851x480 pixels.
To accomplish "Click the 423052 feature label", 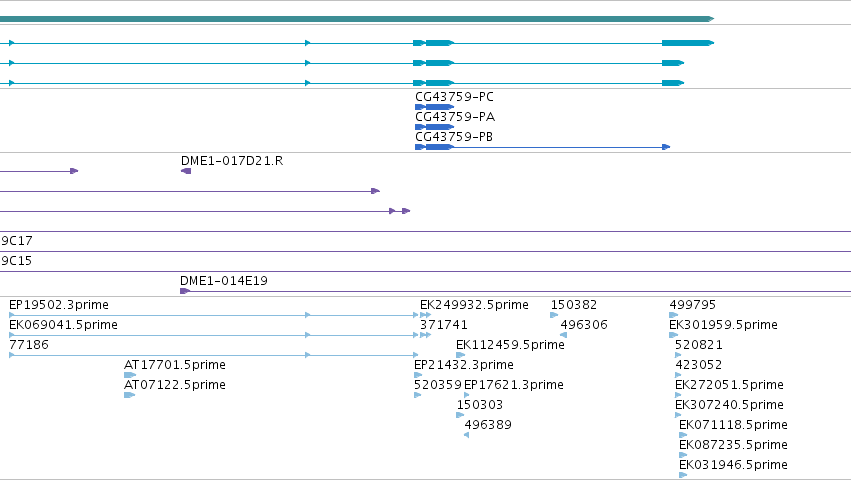I will pos(698,365).
